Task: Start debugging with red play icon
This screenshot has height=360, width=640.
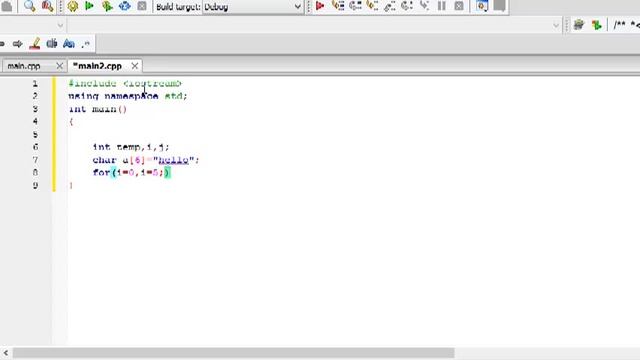Action: [x=320, y=6]
